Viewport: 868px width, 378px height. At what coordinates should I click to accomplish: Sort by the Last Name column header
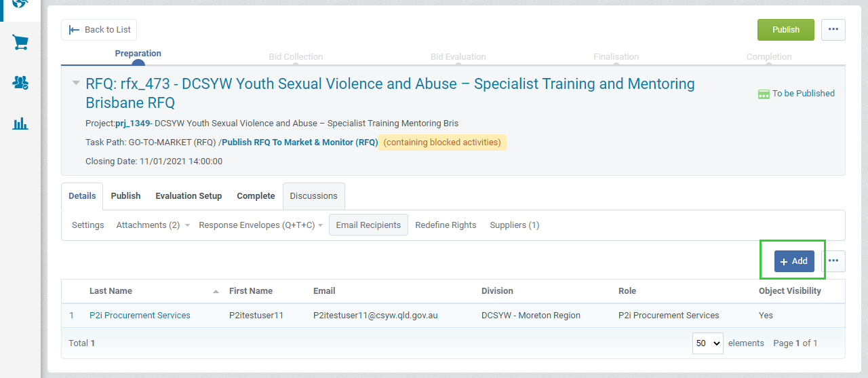(x=111, y=291)
